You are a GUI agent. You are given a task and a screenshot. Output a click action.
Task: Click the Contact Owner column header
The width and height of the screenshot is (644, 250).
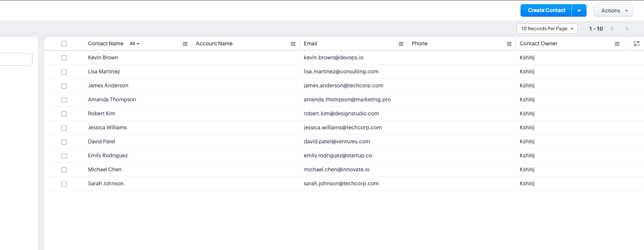tap(538, 43)
